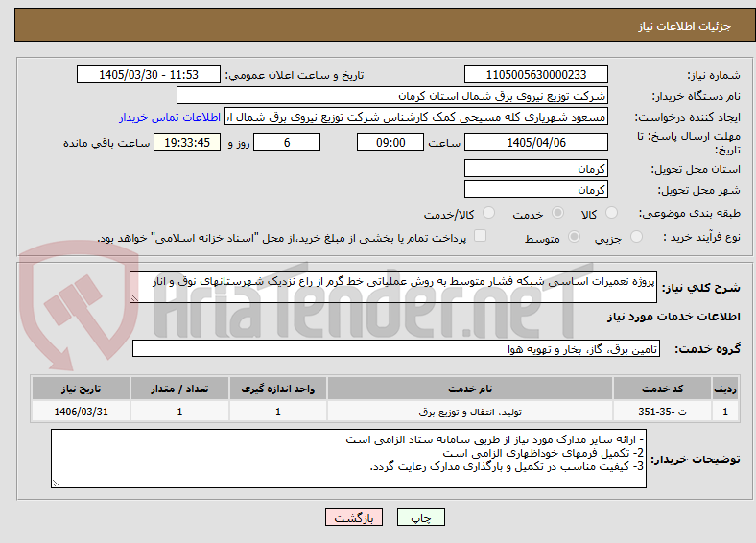Image resolution: width=756 pixels, height=543 pixels.
Task: Click the remaining days field showing 6
Action: point(287,142)
